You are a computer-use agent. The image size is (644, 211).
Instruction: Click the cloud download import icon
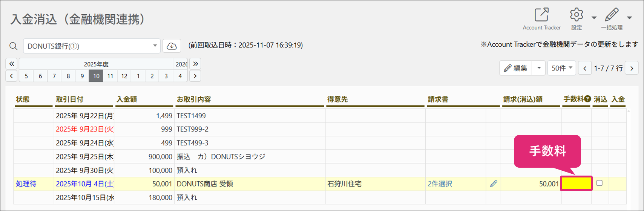coord(172,46)
